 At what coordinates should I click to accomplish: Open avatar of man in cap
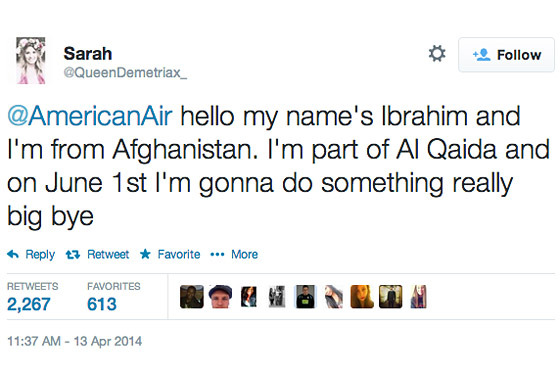coord(220,297)
